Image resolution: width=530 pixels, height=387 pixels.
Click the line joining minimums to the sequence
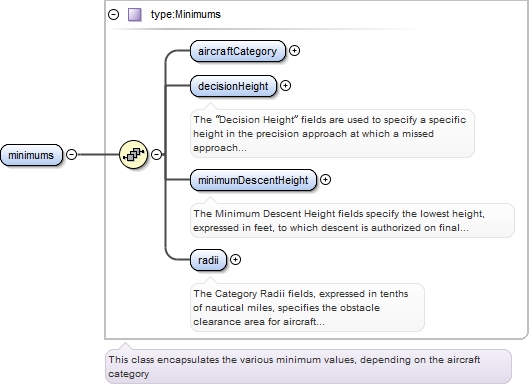(x=98, y=154)
